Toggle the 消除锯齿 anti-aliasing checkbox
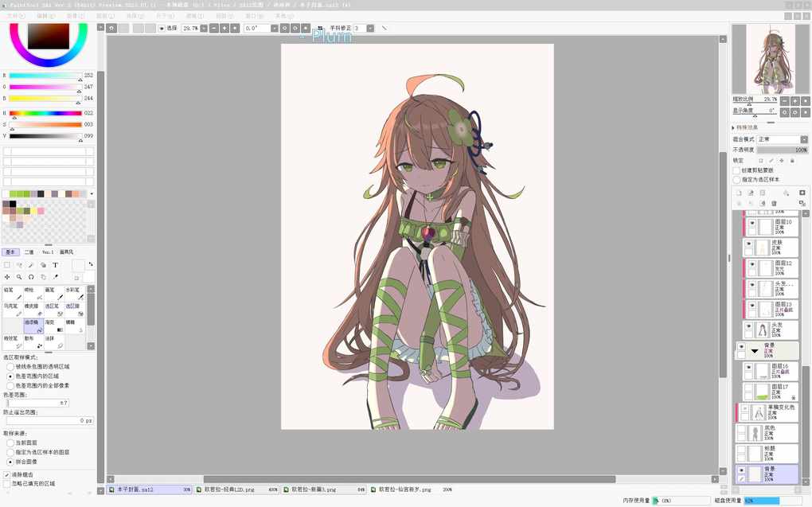 coord(6,474)
